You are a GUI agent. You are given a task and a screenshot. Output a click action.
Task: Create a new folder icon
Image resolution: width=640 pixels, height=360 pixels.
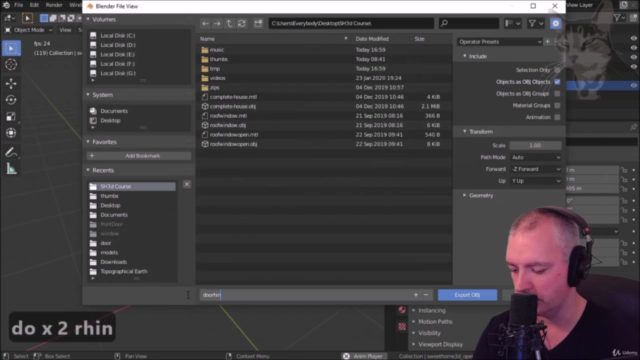pos(258,24)
